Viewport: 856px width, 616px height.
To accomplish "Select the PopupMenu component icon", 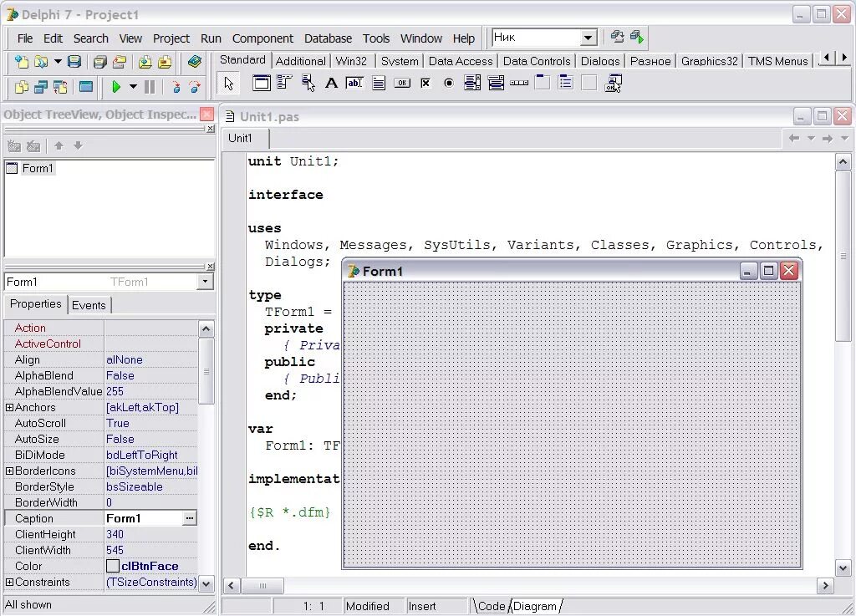I will 308,83.
